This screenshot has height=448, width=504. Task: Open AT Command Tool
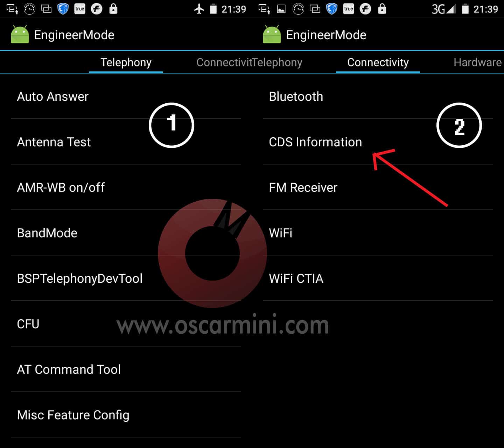[126, 369]
